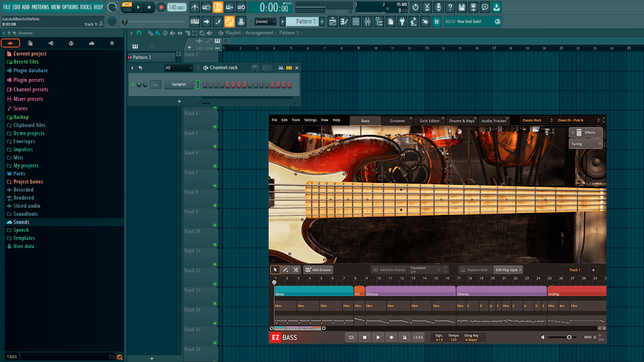
Task: Select the browser star favorites tab
Action: pos(112,43)
